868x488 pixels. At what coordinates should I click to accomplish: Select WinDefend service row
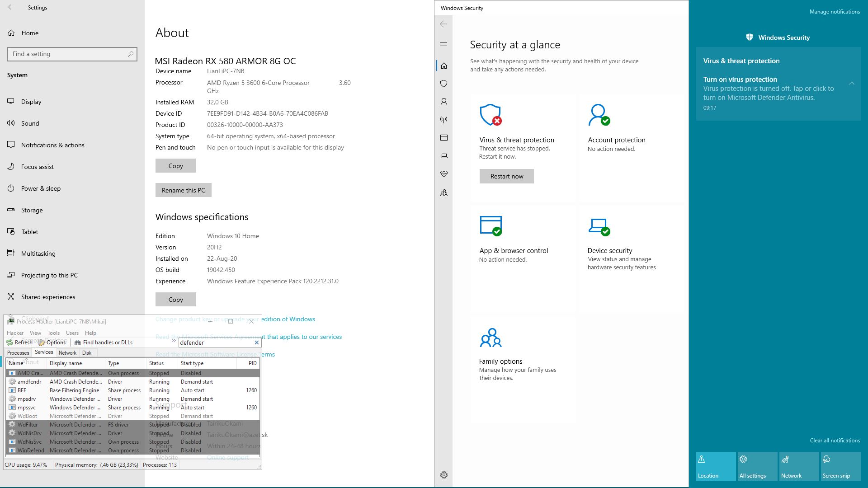133,450
